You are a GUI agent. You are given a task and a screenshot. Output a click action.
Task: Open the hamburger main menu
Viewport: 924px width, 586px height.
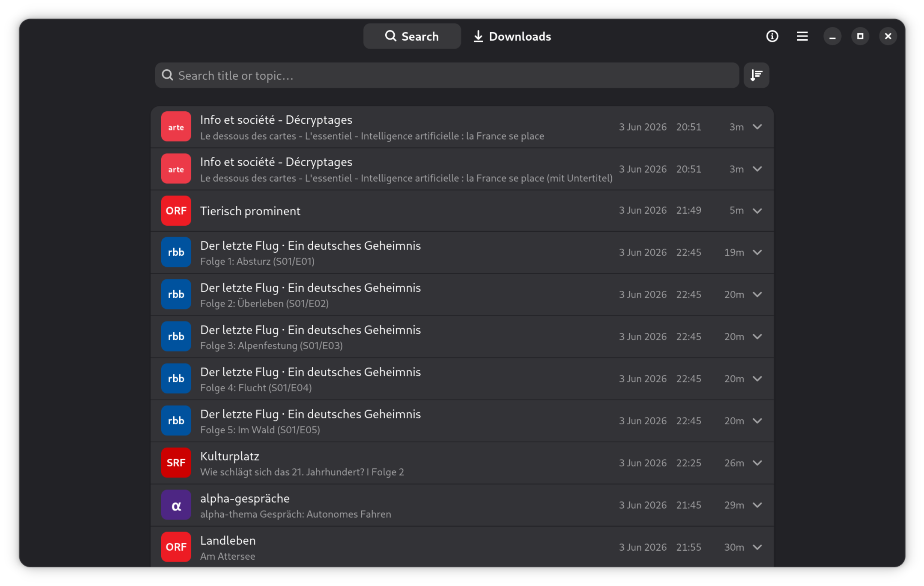point(802,36)
